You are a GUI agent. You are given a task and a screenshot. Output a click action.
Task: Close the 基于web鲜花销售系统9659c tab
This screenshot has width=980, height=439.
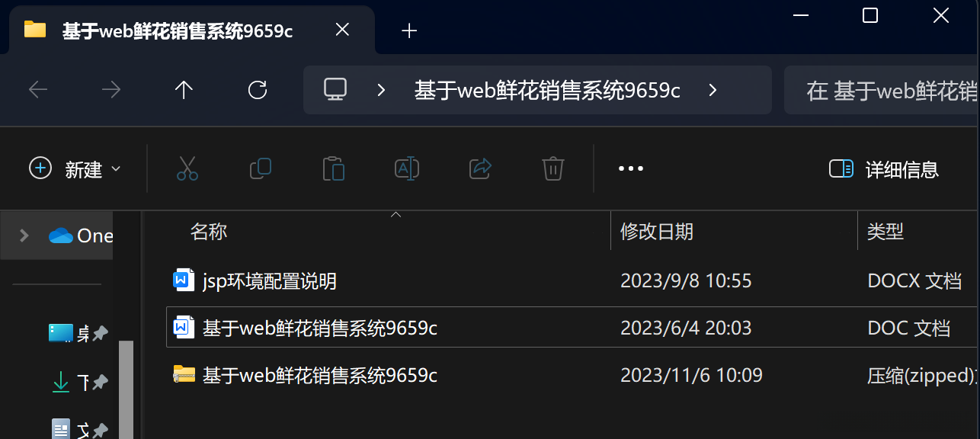[343, 30]
